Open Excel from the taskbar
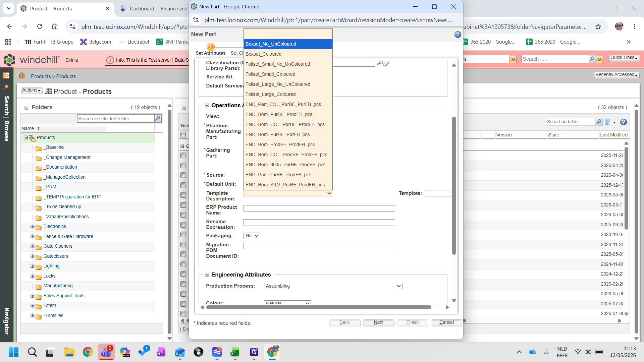 235,352
